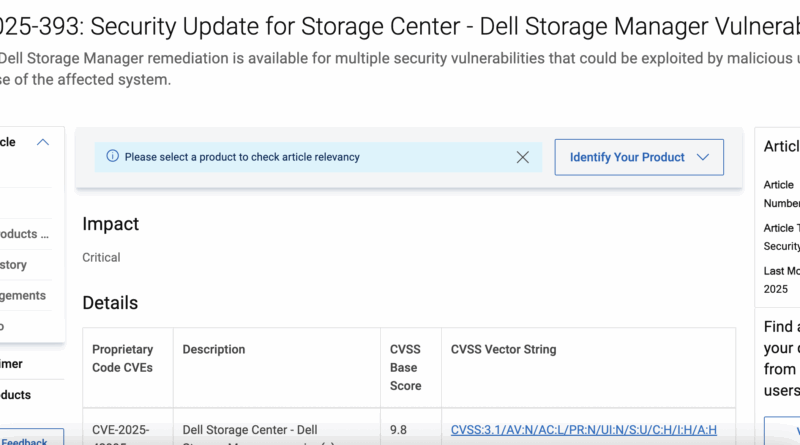Click the Security Update page title
Screen dimensions: 800x445
click(x=400, y=22)
